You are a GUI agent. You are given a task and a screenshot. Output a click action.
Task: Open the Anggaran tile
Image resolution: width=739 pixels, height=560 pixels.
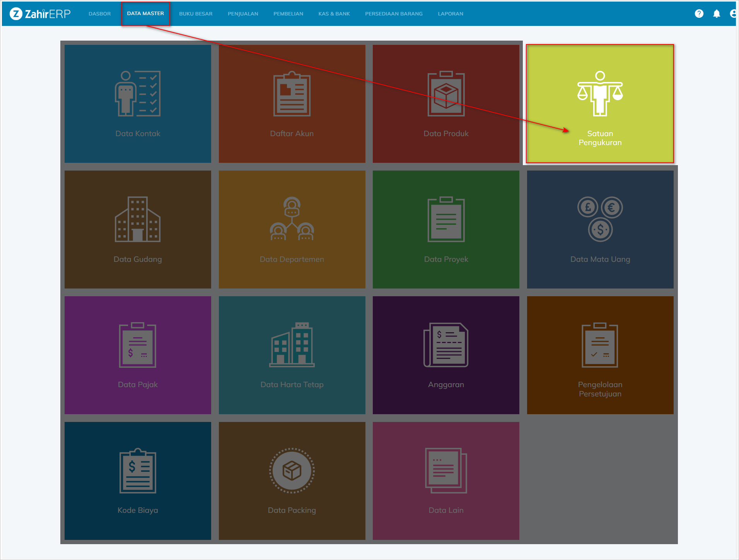pos(446,355)
